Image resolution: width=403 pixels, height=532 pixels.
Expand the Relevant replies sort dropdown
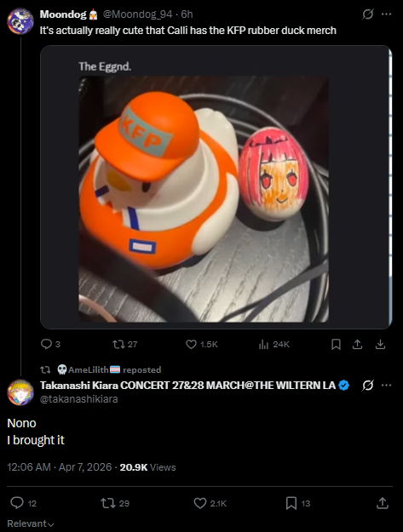pyautogui.click(x=31, y=523)
